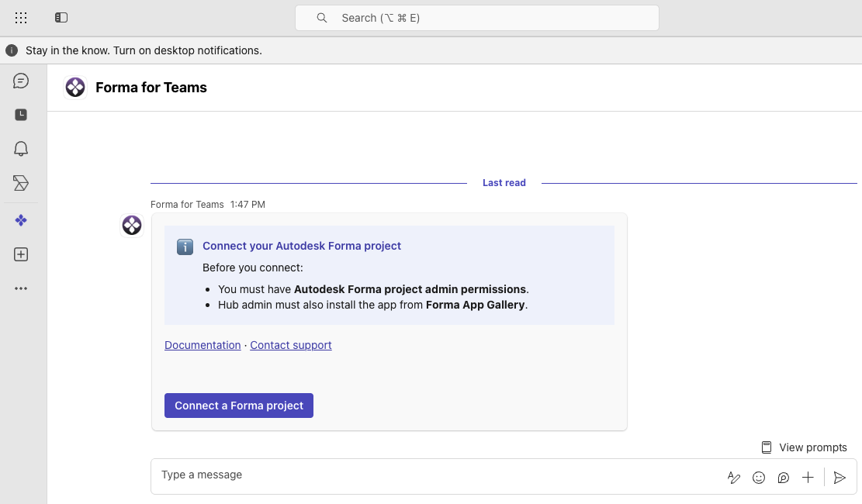Open the Contact support link
The width and height of the screenshot is (862, 504).
click(291, 345)
